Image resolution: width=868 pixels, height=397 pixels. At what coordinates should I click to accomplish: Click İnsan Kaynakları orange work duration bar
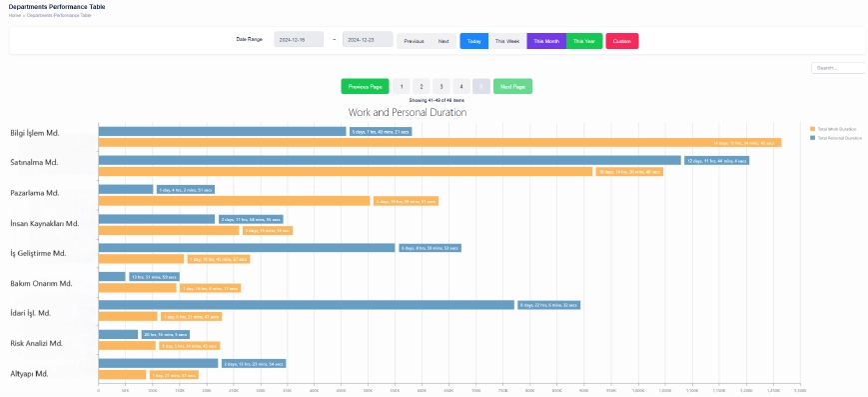point(169,230)
